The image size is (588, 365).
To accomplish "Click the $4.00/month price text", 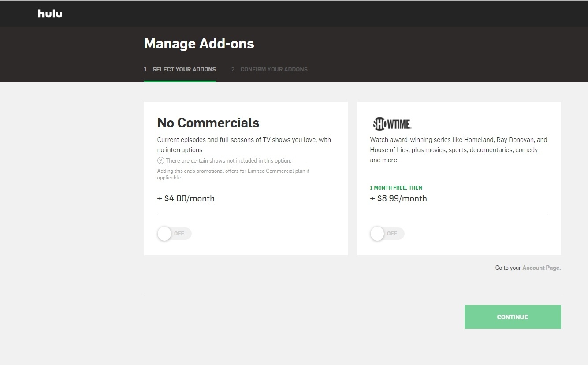I will pos(186,198).
